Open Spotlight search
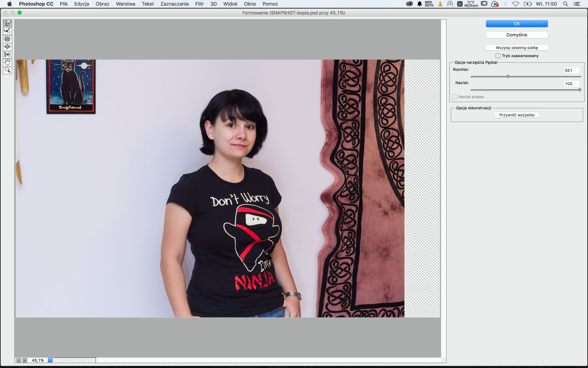588x368 pixels. click(x=565, y=4)
